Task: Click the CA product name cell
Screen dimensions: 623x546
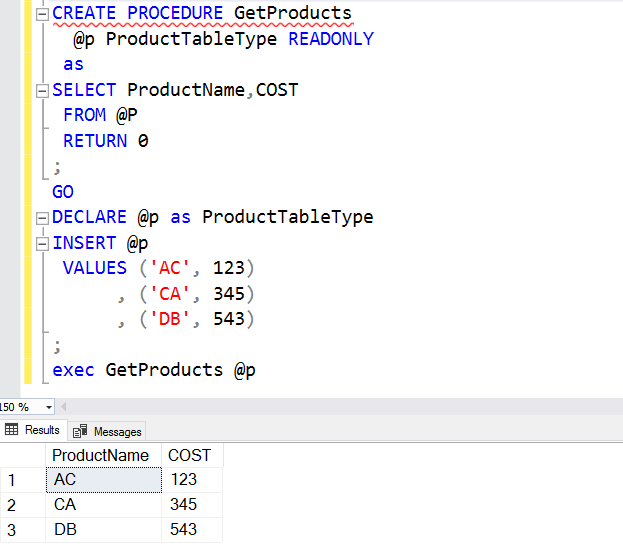Action: click(103, 505)
